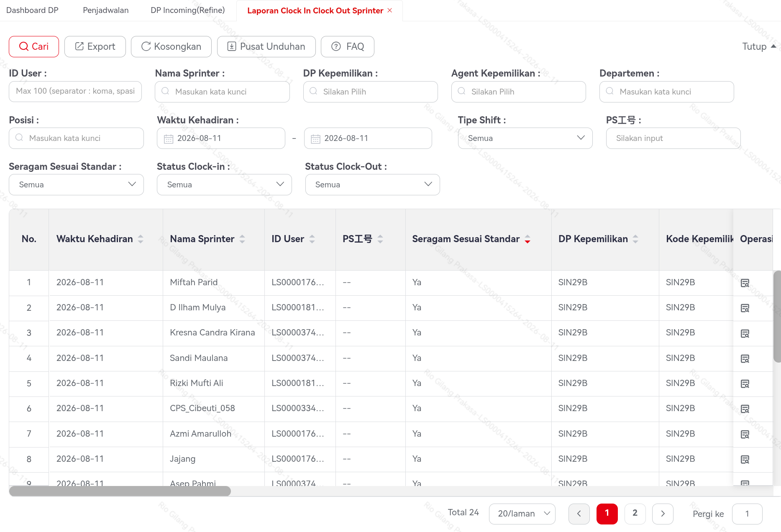
Task: Click the table vertical scrollbar
Action: [777, 316]
